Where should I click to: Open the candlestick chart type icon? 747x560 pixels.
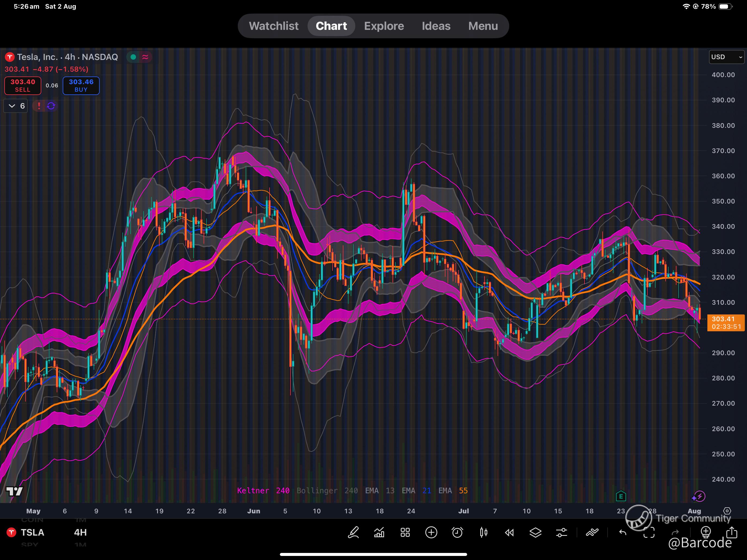[483, 533]
